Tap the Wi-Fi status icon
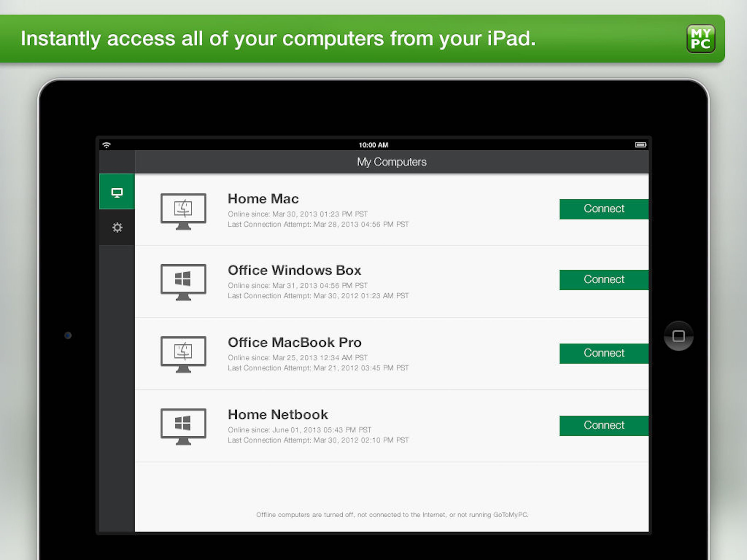Screen dimensions: 747x560 tap(107, 145)
